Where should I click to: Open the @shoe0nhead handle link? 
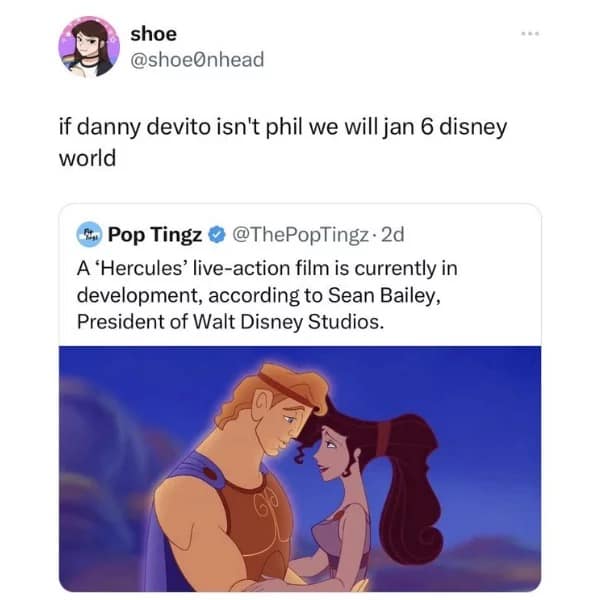197,60
